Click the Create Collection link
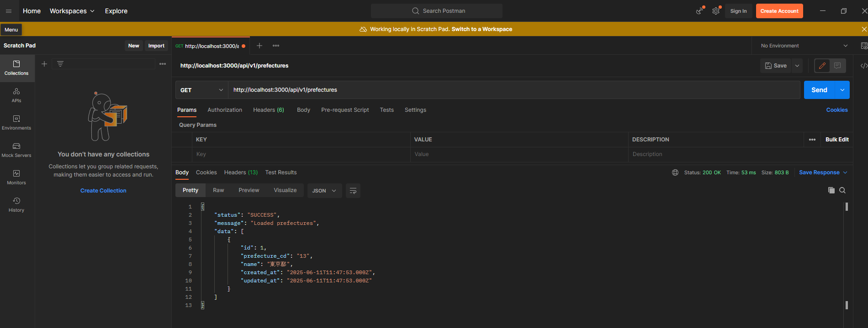Viewport: 868px width, 328px height. click(103, 191)
